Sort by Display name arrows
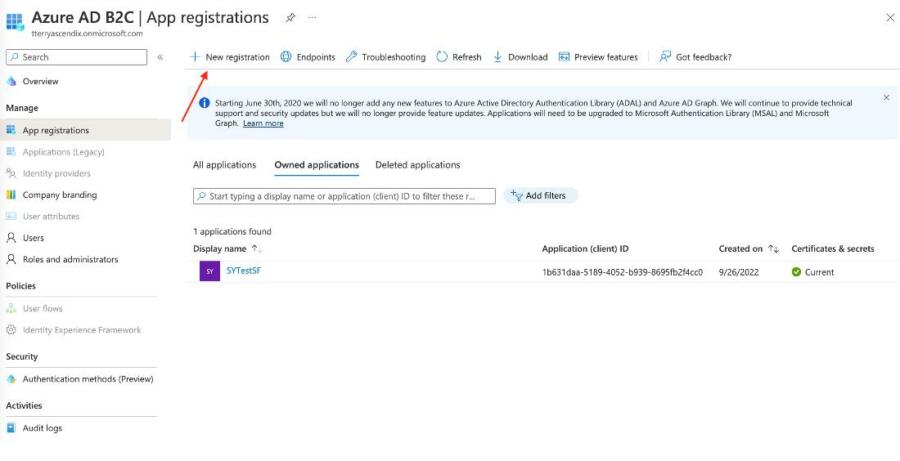Screen dimensions: 900x461 (x=257, y=249)
